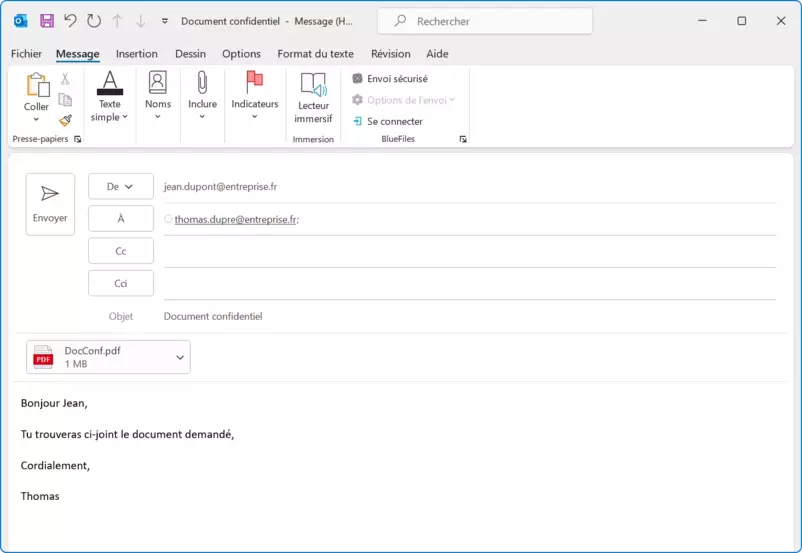Copy selection with the copy icon
This screenshot has height=553, width=802.
coord(65,99)
